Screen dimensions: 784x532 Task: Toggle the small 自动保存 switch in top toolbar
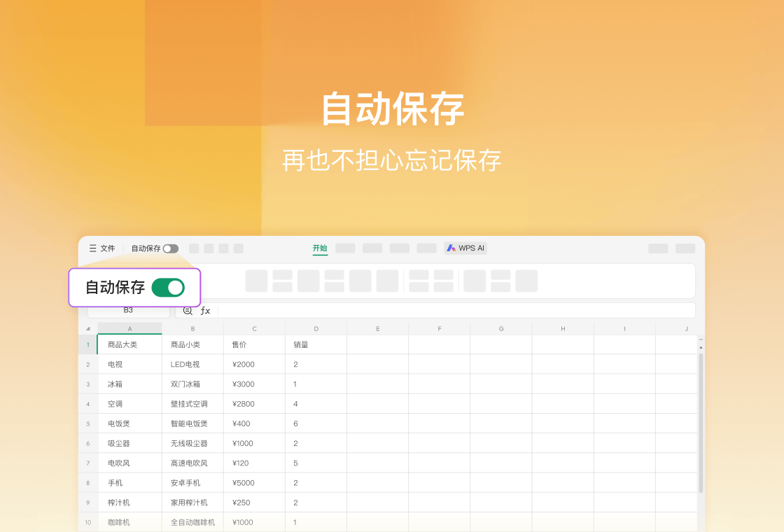tap(171, 248)
